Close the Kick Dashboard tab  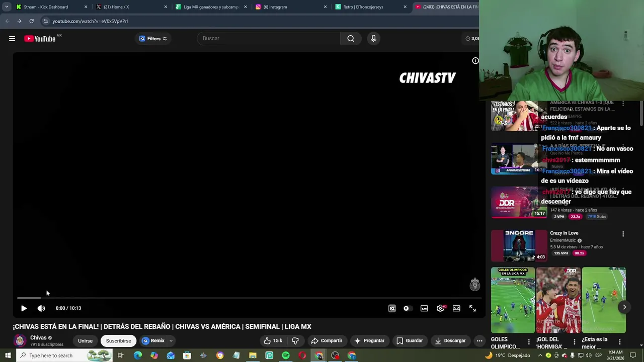[x=86, y=7]
